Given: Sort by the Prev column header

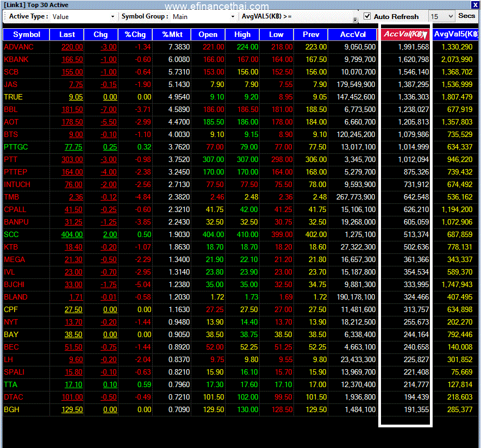Looking at the screenshot, I should pyautogui.click(x=311, y=34).
